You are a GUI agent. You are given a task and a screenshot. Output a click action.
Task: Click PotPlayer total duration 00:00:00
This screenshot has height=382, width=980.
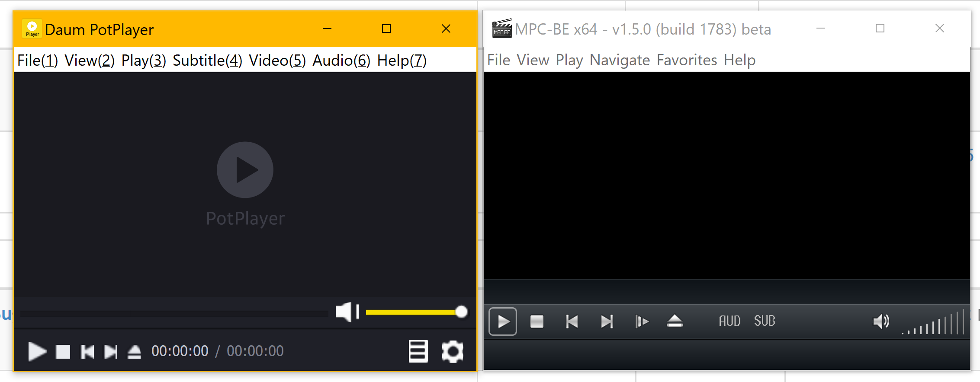click(x=255, y=351)
